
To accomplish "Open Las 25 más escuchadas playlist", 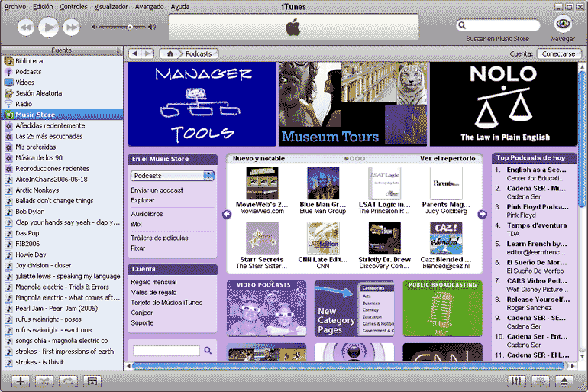I will (x=62, y=136).
